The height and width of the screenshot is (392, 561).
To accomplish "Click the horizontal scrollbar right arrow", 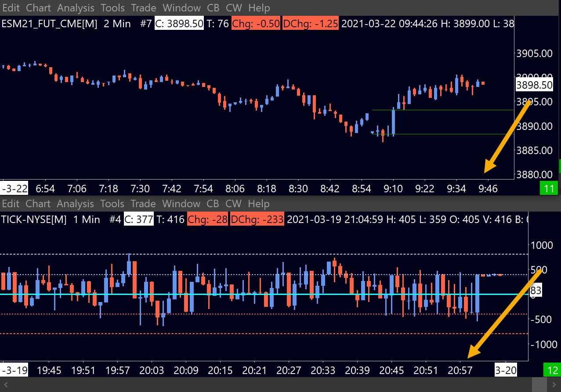I will (554, 385).
